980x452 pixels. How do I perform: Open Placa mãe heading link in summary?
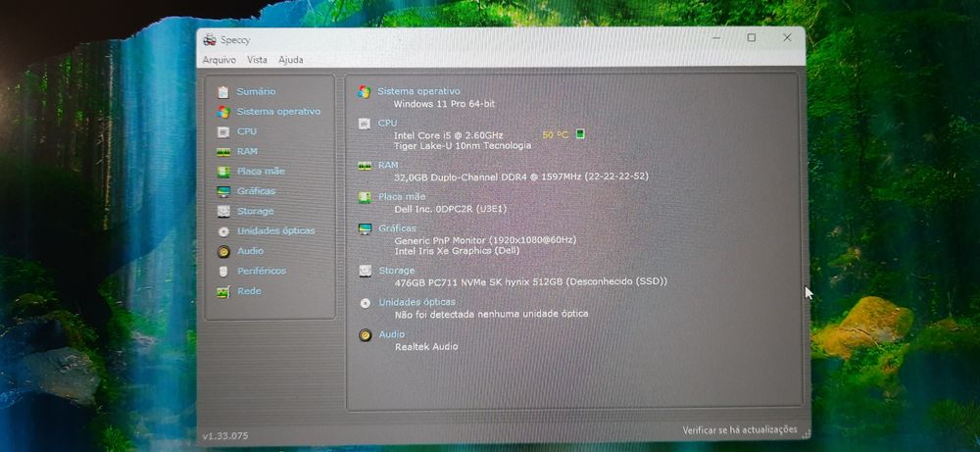[402, 197]
